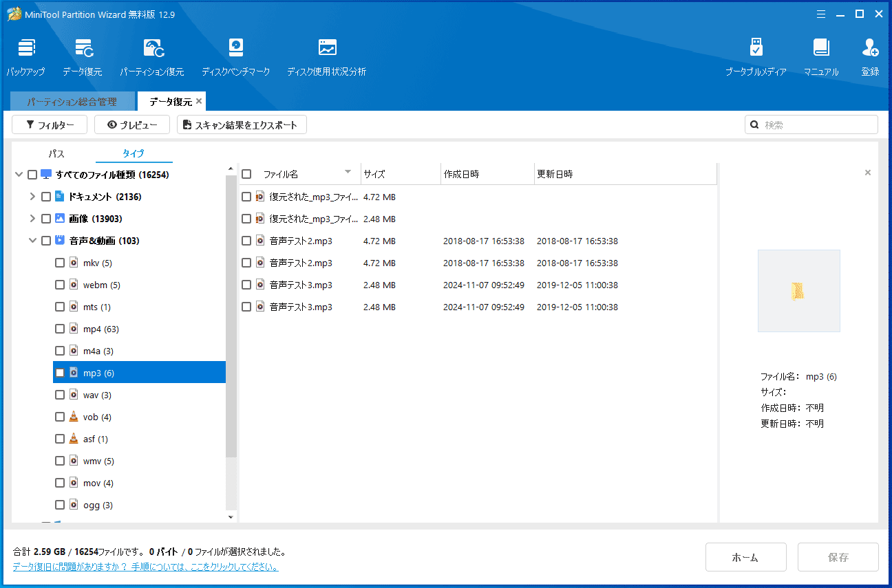Tick the mp3 (6) checkbox
892x588 pixels.
(60, 373)
